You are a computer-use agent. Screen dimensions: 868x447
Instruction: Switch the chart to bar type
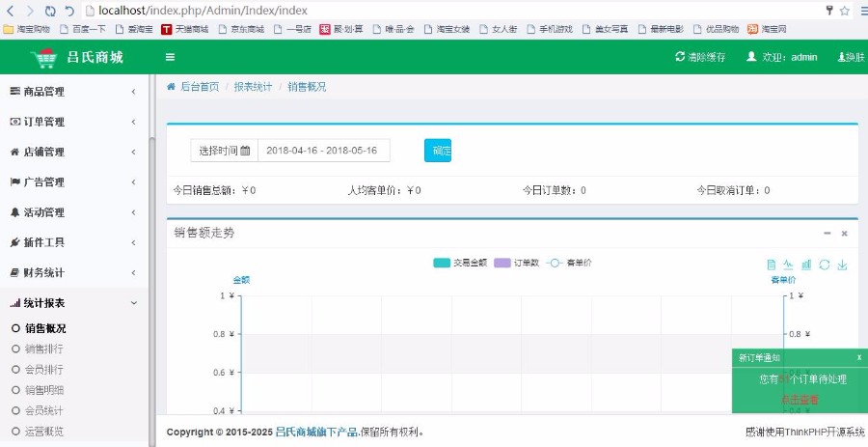pos(806,265)
